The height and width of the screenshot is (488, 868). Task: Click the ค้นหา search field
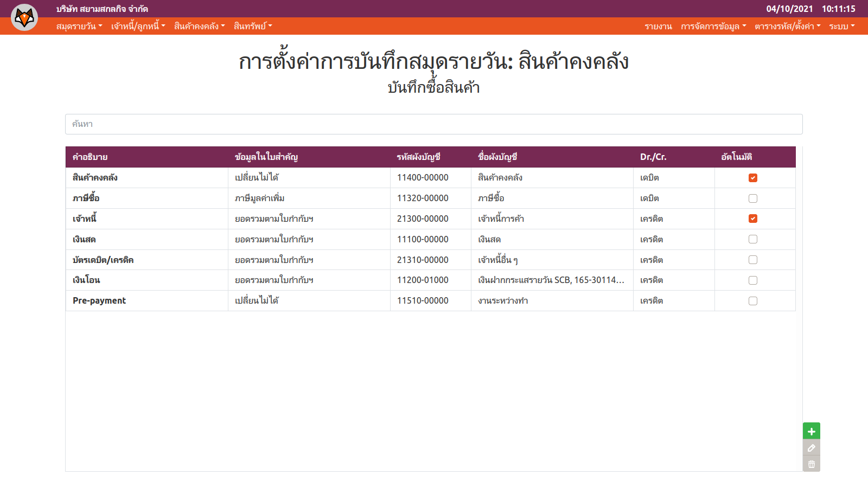click(x=433, y=124)
